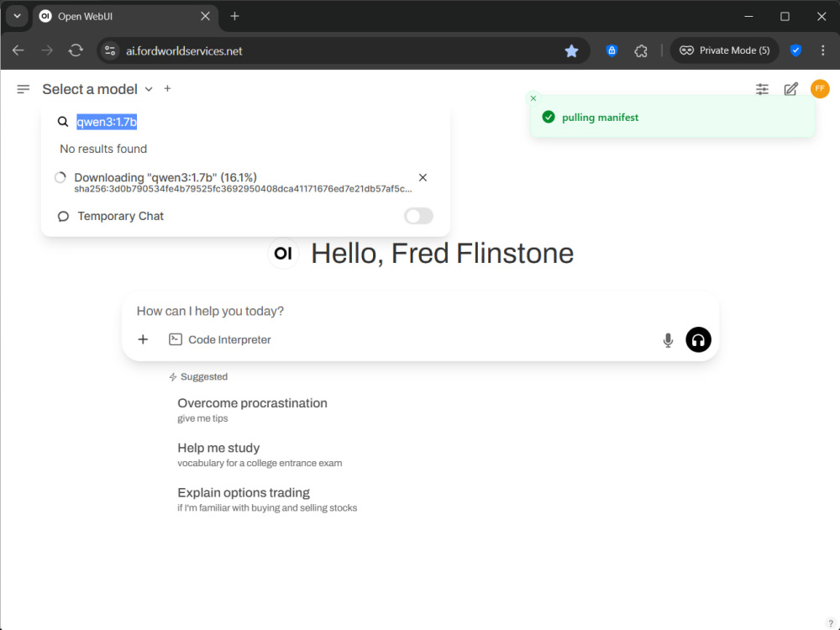Click the Downloading qwen3:1.7b (16.1%) text
The height and width of the screenshot is (630, 840).
tap(165, 177)
